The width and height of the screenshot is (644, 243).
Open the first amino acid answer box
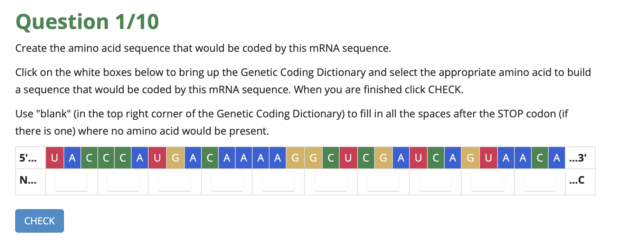tap(71, 181)
